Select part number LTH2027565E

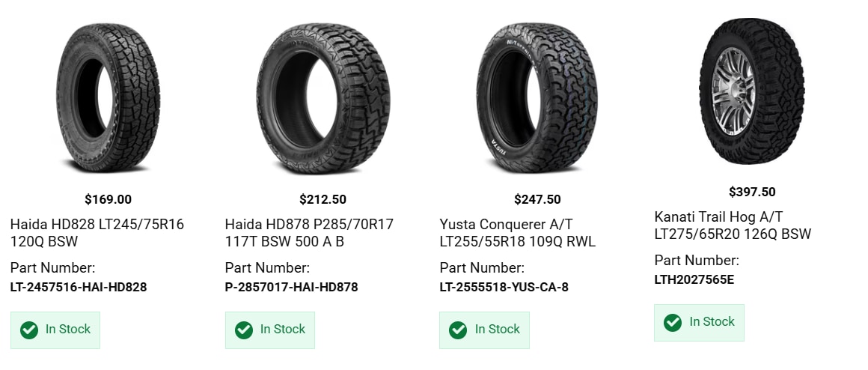click(x=694, y=279)
